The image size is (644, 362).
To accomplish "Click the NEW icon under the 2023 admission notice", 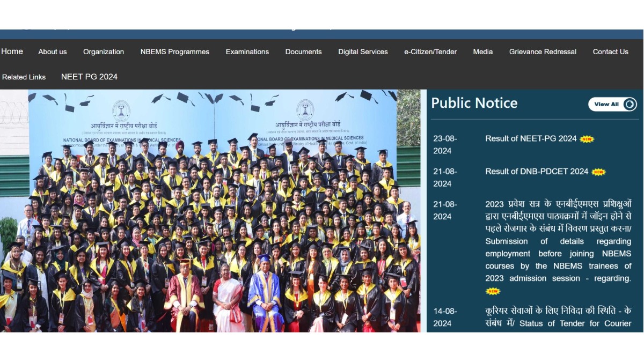I will coord(493,291).
